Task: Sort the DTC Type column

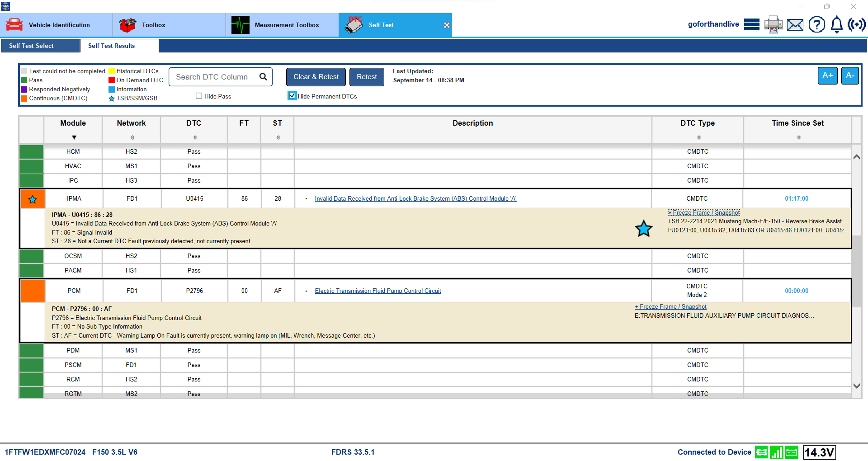Action: click(698, 137)
